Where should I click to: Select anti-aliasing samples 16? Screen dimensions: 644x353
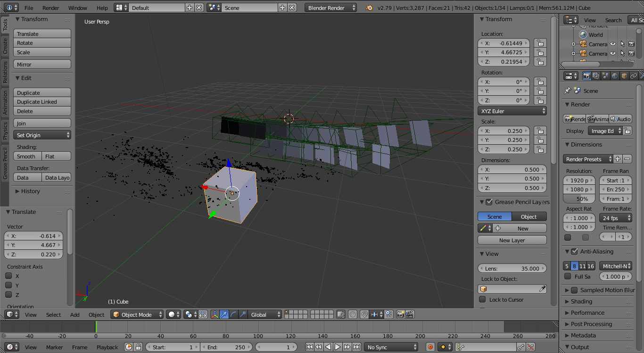[x=591, y=266]
